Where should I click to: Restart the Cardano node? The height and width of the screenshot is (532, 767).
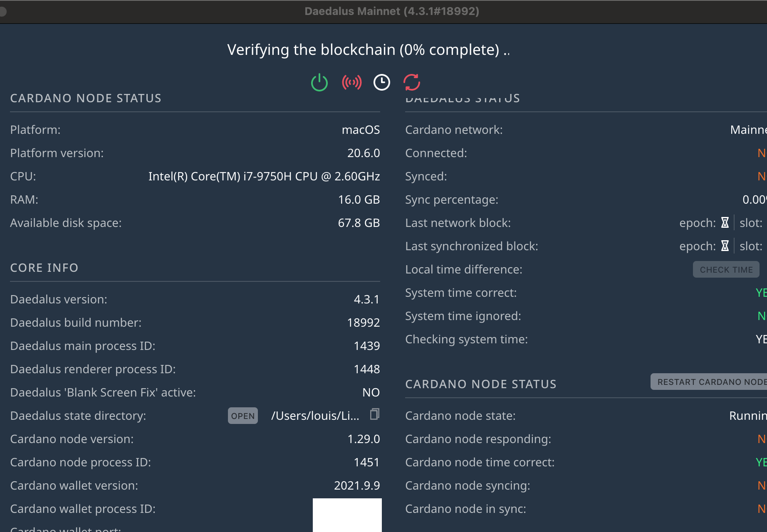(x=709, y=382)
